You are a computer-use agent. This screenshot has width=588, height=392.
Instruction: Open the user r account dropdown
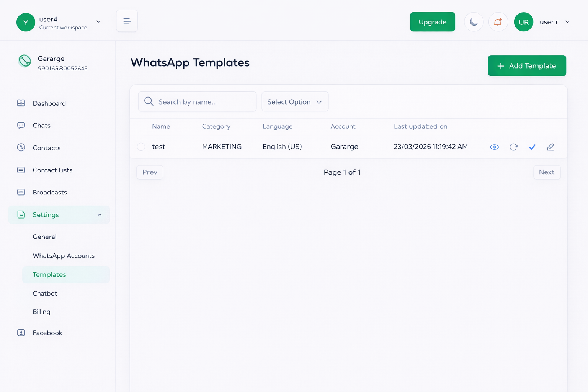click(567, 22)
